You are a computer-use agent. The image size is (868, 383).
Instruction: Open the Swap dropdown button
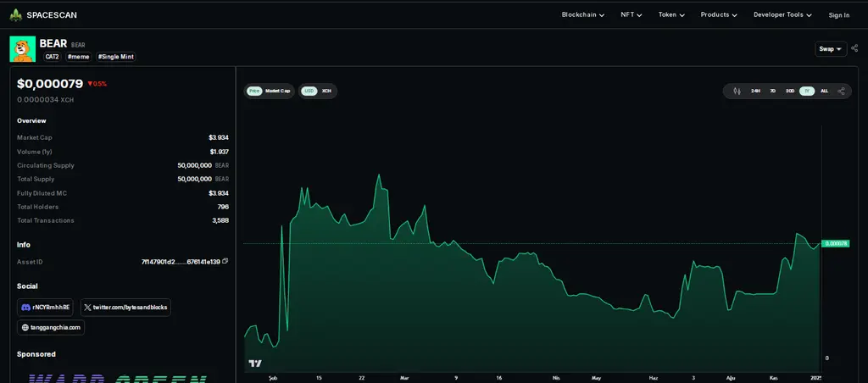[x=831, y=48]
